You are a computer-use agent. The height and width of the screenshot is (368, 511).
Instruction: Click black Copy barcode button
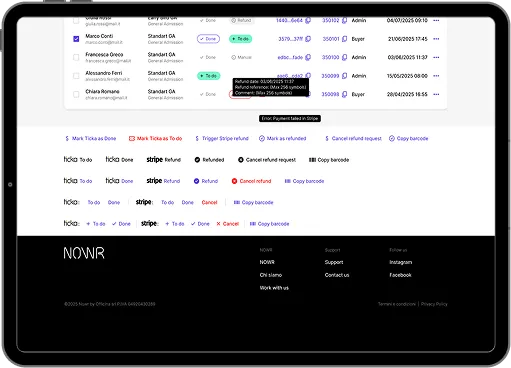click(329, 160)
